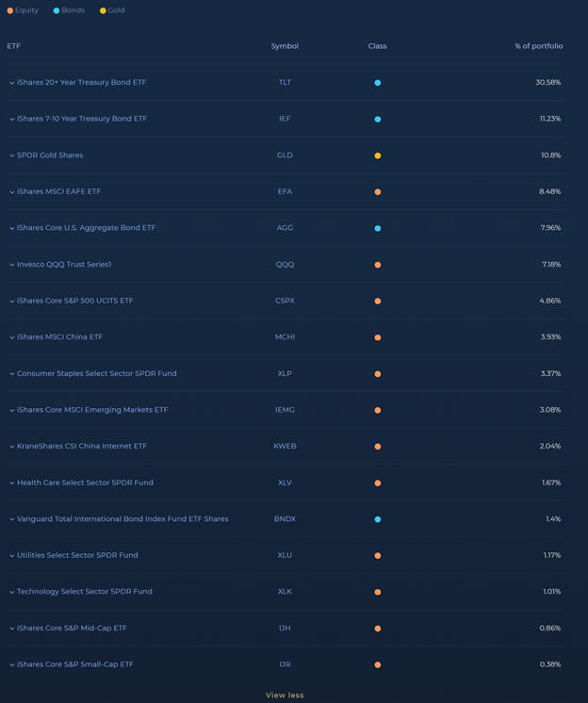Sort by the % of portfolio column header

tap(538, 46)
